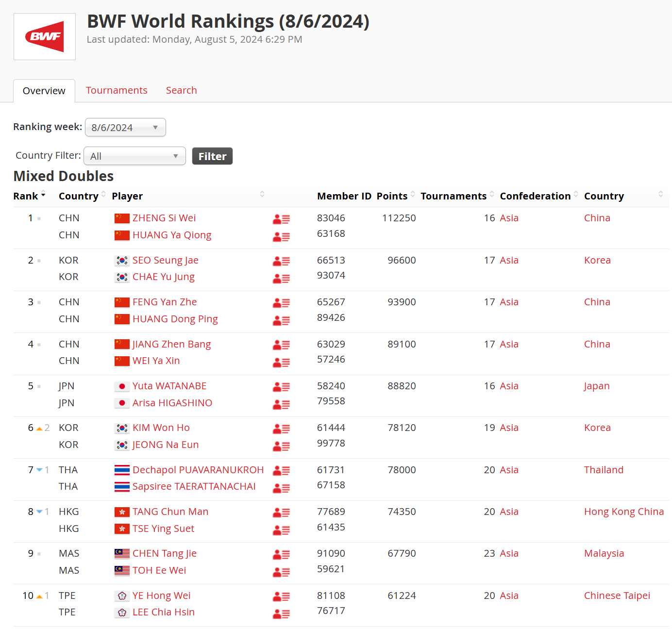672x629 pixels.
Task: Sort table by Rank column
Action: [x=29, y=196]
